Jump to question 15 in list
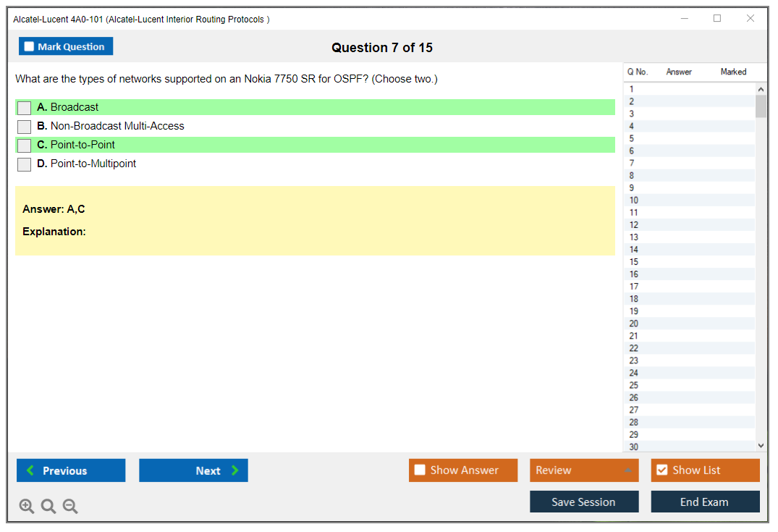 click(x=634, y=262)
